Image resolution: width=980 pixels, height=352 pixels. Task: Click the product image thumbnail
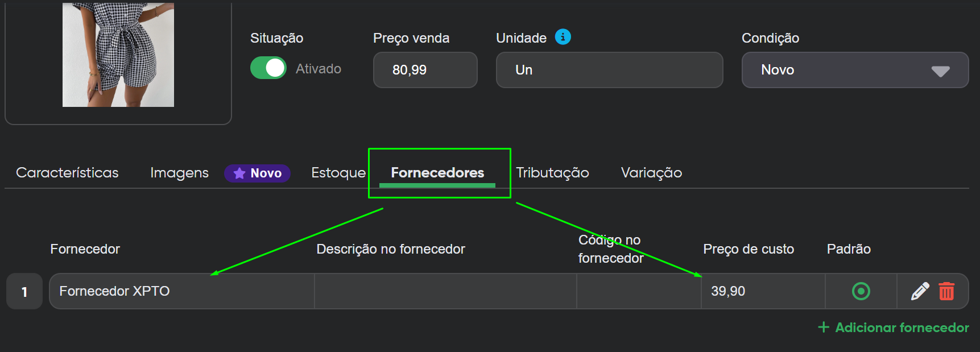click(118, 55)
